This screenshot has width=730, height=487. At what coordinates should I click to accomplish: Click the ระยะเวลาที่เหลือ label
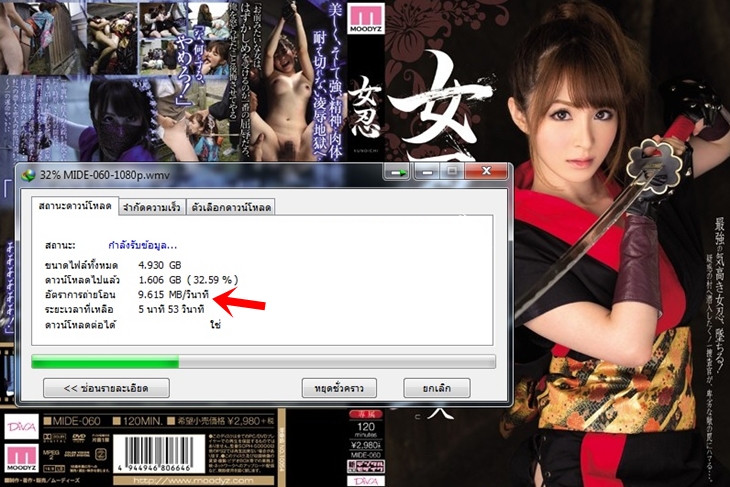(x=79, y=310)
